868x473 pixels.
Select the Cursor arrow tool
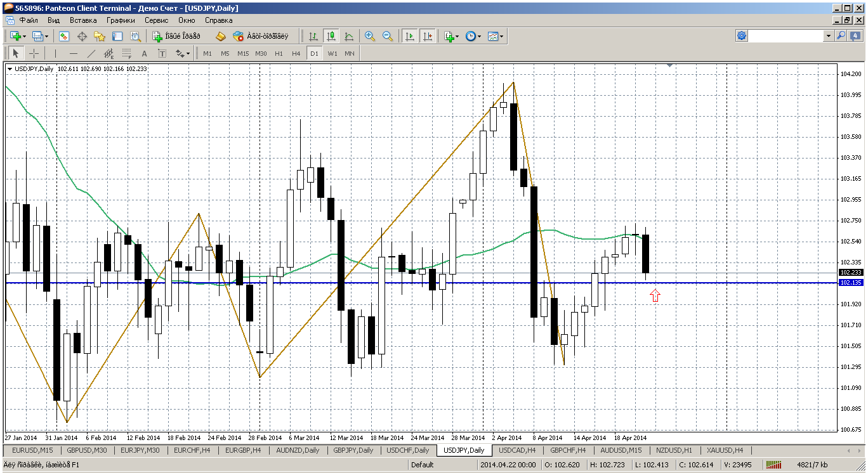(x=16, y=53)
